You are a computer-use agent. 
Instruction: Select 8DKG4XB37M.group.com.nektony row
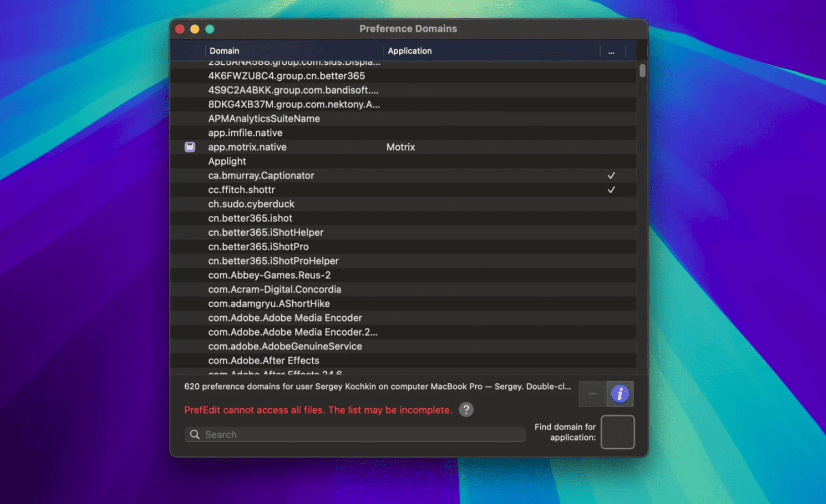coord(403,104)
